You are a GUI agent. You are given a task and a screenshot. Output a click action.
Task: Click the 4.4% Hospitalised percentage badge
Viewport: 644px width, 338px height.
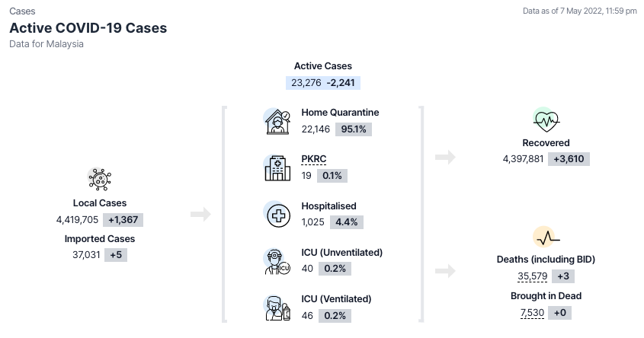pyautogui.click(x=345, y=222)
